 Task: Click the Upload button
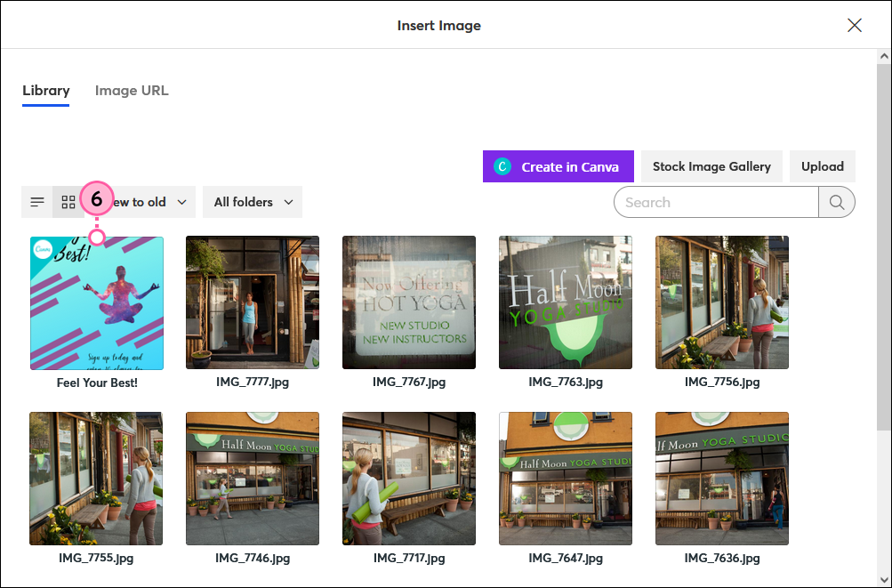822,166
